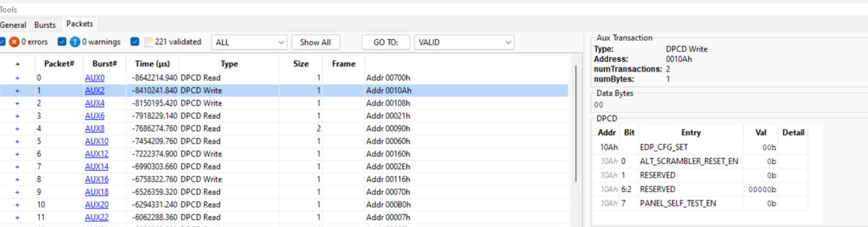Switch to the Bursts tab

pos(45,25)
